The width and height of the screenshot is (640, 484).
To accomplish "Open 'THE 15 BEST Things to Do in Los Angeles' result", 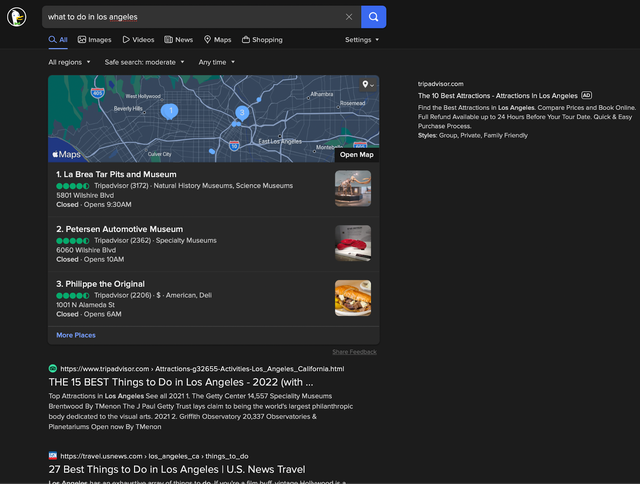I will [x=181, y=382].
